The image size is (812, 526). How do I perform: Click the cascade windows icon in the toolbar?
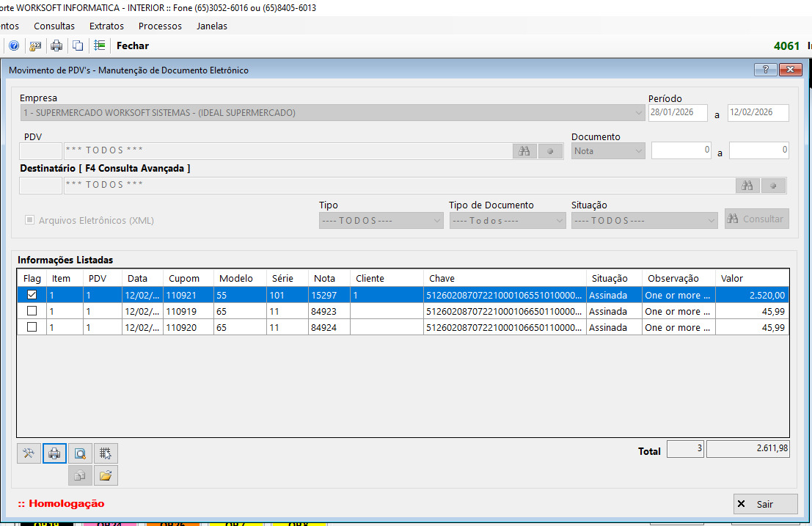[x=78, y=45]
